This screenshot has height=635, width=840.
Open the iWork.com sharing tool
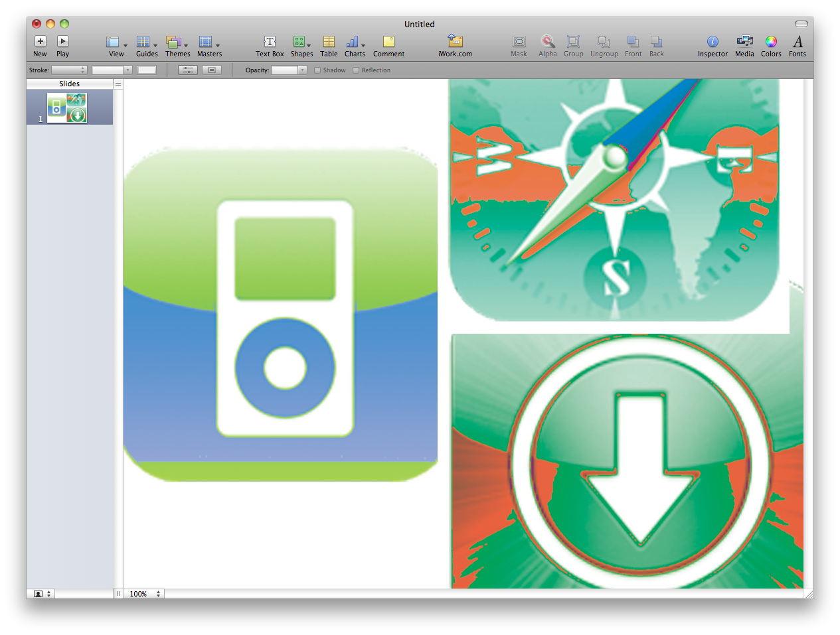click(x=455, y=46)
